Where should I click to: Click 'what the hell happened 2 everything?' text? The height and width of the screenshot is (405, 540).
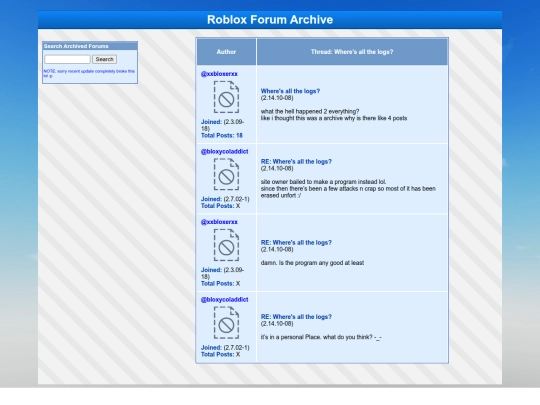point(310,112)
